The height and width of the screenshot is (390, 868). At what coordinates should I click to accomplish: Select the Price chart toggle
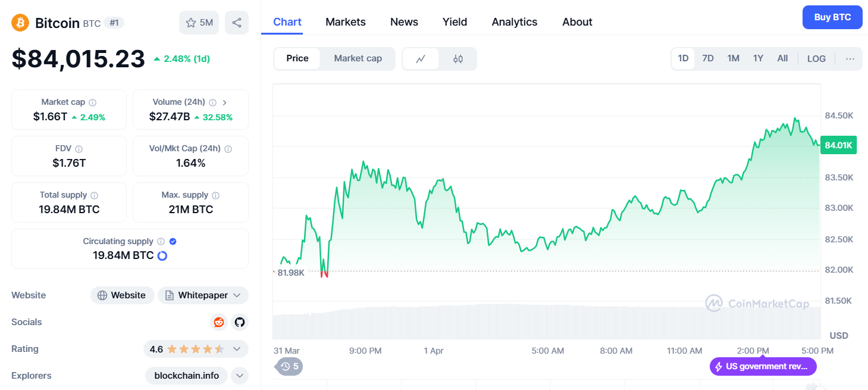pos(297,58)
